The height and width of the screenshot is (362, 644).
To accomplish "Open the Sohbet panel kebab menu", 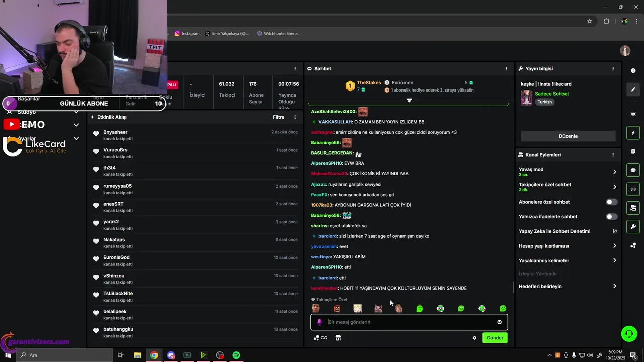I will point(506,68).
